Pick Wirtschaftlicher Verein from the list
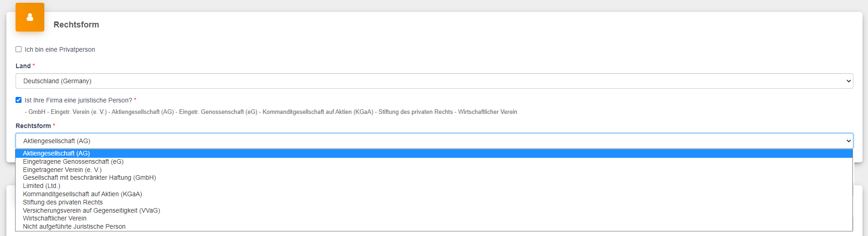 pyautogui.click(x=434, y=218)
